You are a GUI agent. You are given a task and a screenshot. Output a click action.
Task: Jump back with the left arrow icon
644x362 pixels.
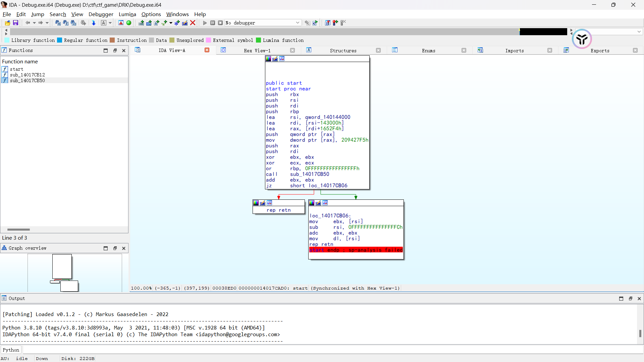pyautogui.click(x=28, y=23)
